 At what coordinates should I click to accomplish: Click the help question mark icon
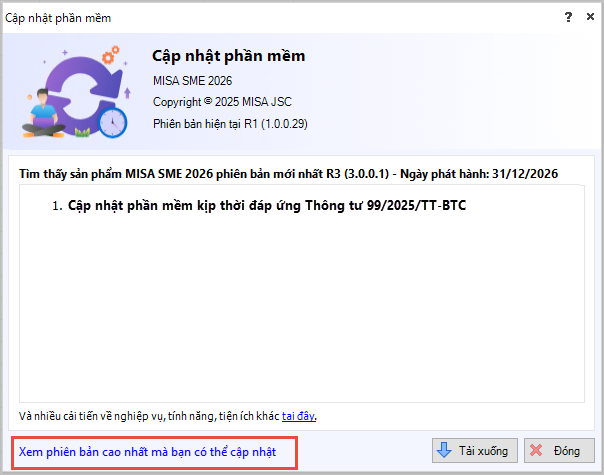[x=568, y=17]
